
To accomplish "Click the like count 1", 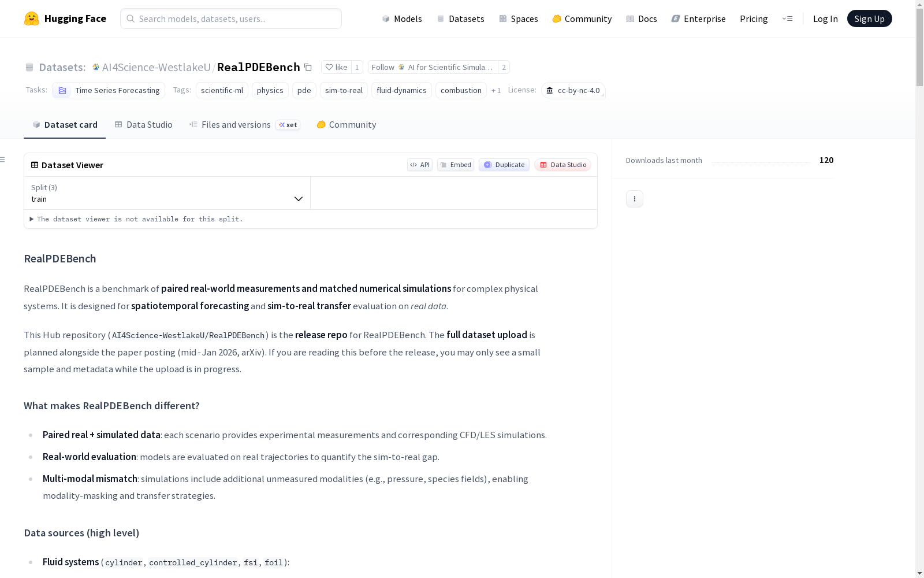I will (x=357, y=67).
